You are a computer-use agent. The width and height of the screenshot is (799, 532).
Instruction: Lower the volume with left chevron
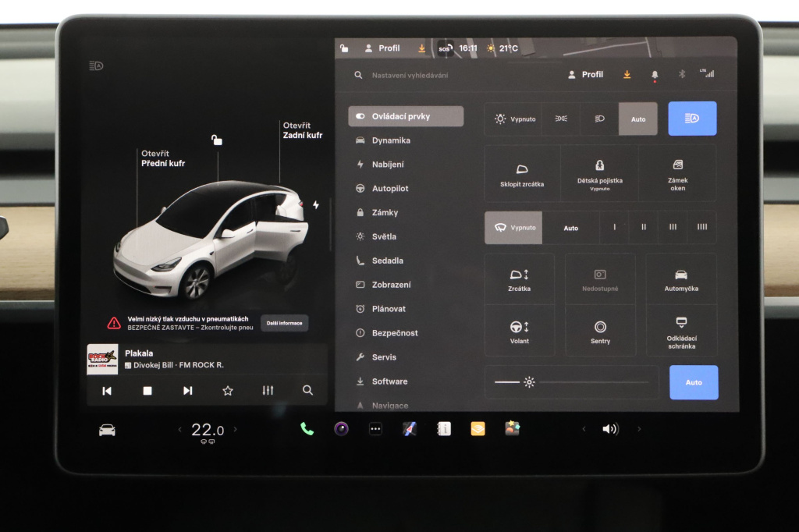[x=584, y=429]
